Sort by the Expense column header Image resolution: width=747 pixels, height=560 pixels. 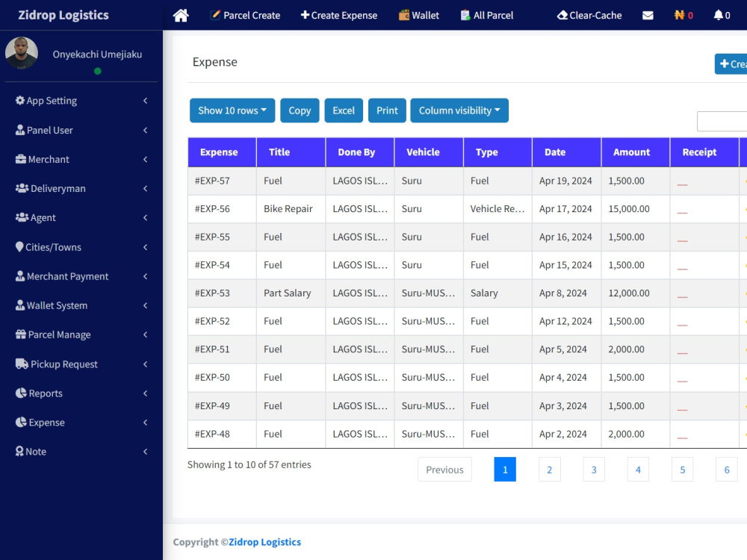tap(222, 152)
